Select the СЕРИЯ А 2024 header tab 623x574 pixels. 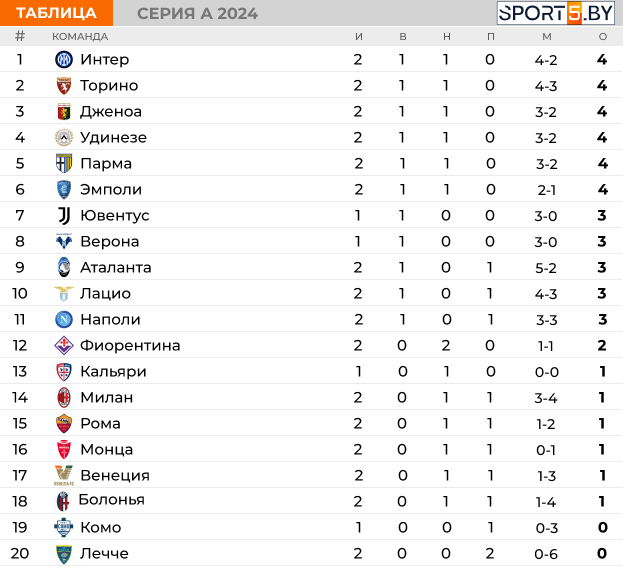click(197, 13)
